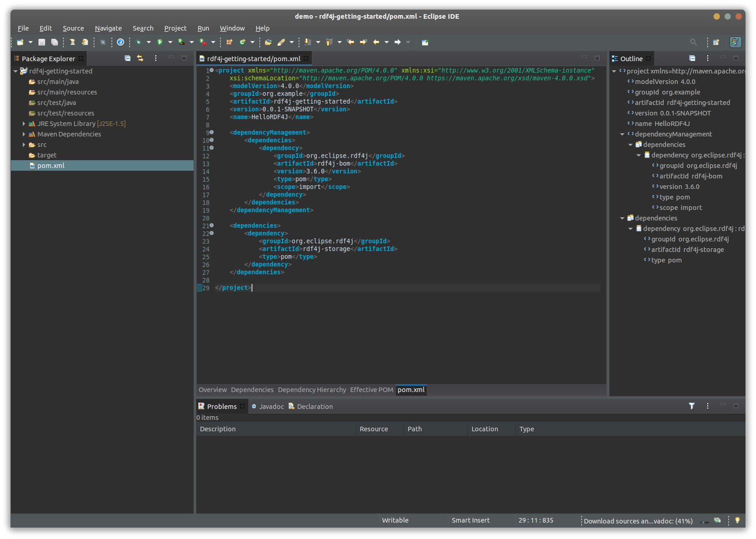Switch to the Dependency Hierarchy tab
Screen dimensions: 756x539
pyautogui.click(x=312, y=390)
